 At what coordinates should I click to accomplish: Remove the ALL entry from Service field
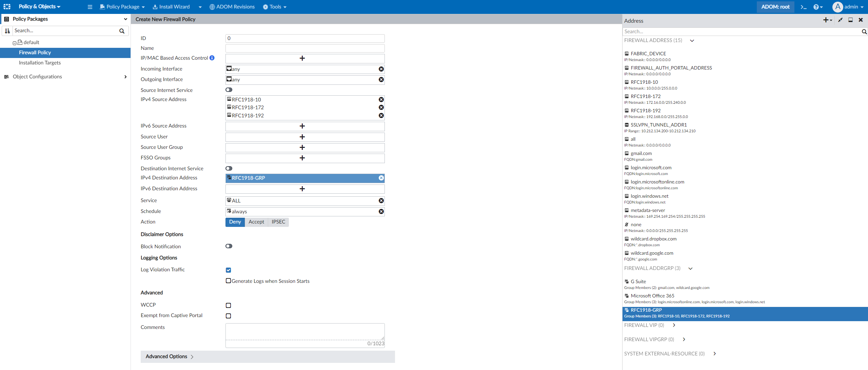(381, 201)
